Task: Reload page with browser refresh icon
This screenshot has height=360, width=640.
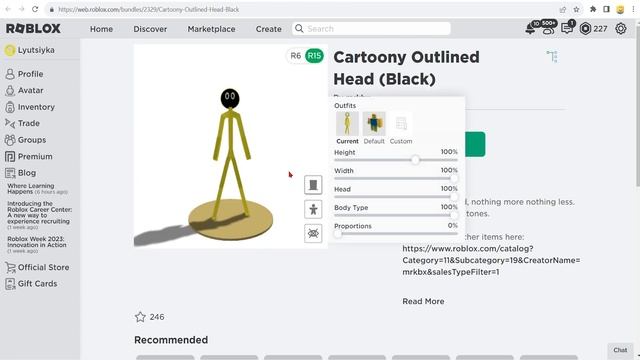Action: click(x=35, y=9)
